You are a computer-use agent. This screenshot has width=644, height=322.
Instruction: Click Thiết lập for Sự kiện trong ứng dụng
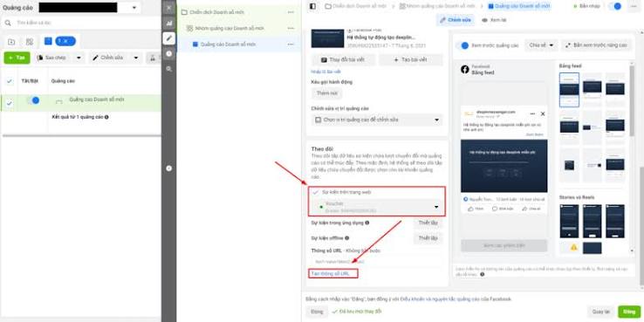pyautogui.click(x=428, y=223)
